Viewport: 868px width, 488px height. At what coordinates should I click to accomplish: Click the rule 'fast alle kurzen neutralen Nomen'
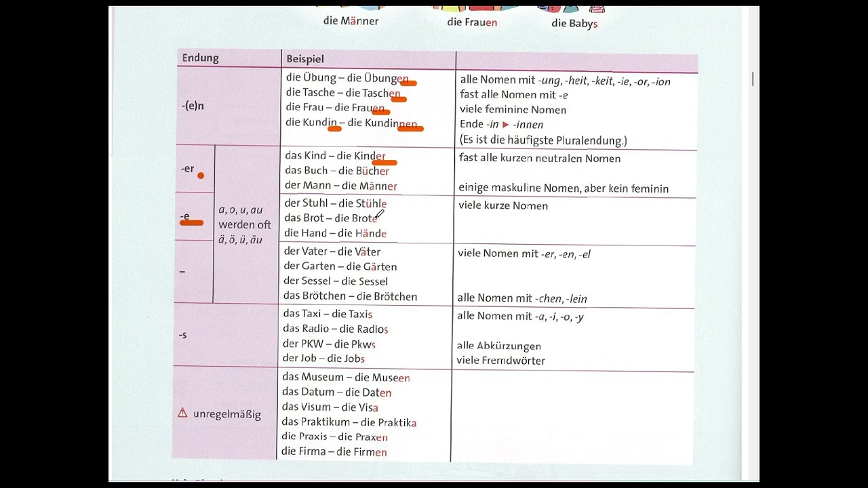point(540,159)
